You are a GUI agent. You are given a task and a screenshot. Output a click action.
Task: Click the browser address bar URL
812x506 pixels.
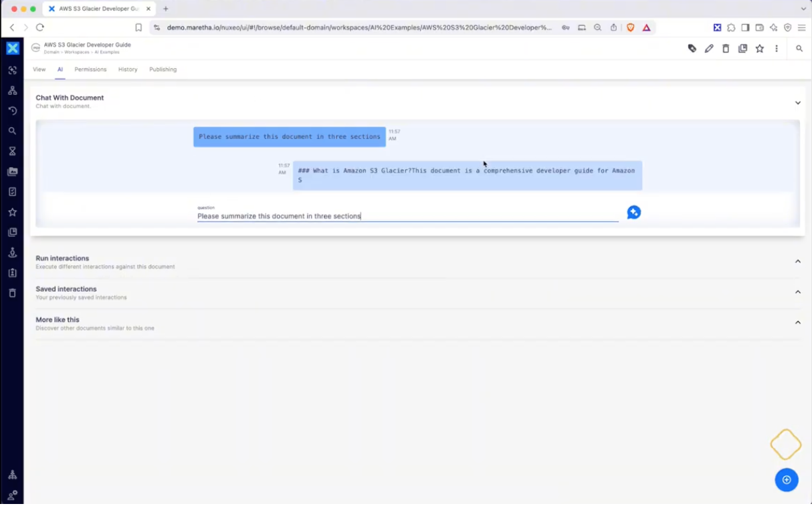pos(360,27)
